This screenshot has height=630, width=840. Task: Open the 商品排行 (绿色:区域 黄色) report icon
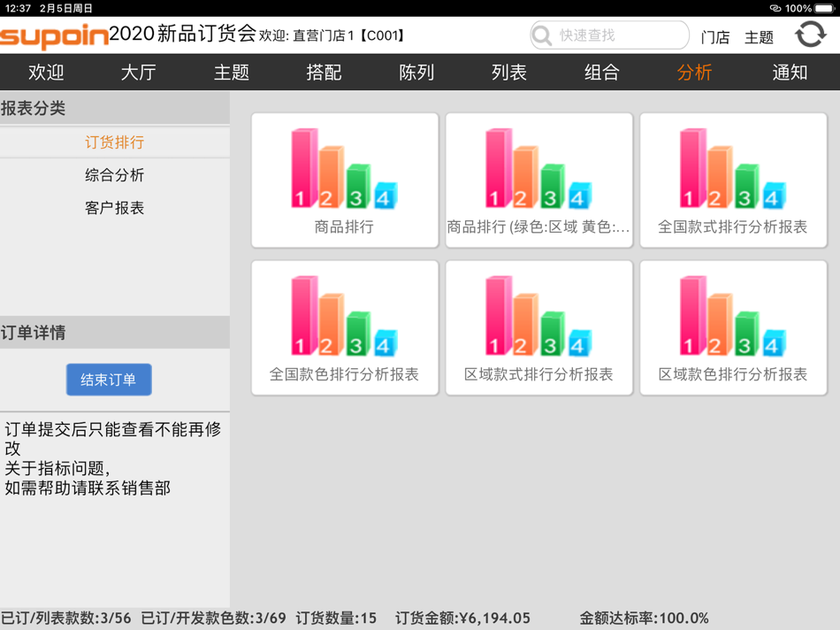pos(538,168)
